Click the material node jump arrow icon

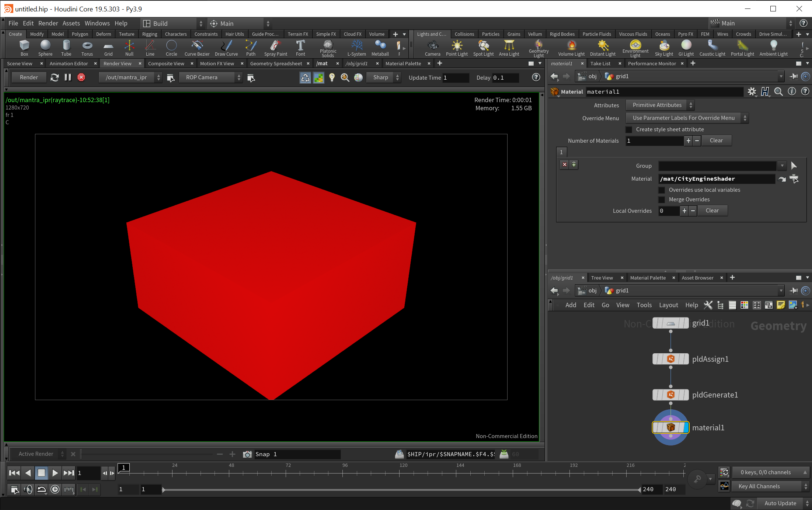782,179
